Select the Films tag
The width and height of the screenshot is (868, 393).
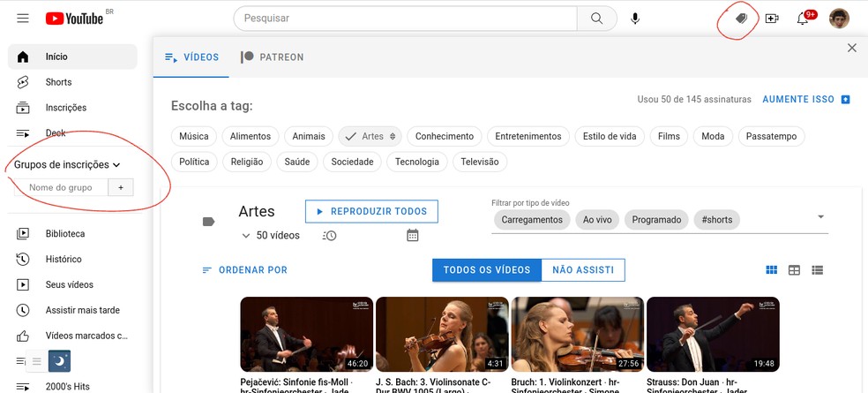tap(669, 136)
